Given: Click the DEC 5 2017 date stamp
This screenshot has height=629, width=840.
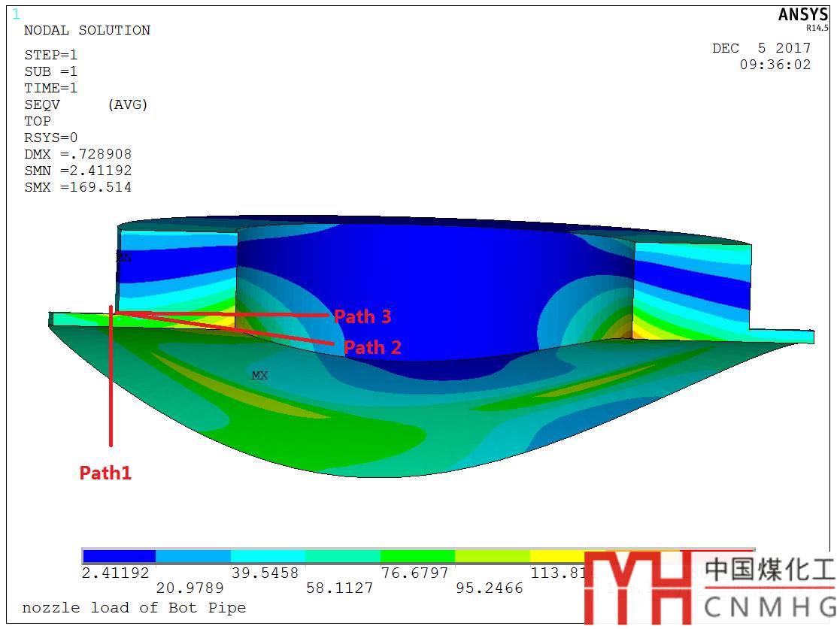Looking at the screenshot, I should click(761, 48).
